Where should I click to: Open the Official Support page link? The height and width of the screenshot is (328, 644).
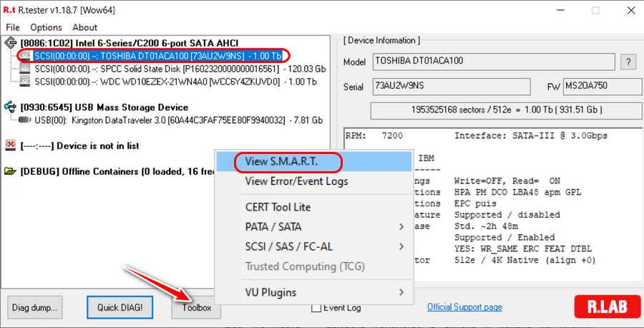(x=464, y=307)
